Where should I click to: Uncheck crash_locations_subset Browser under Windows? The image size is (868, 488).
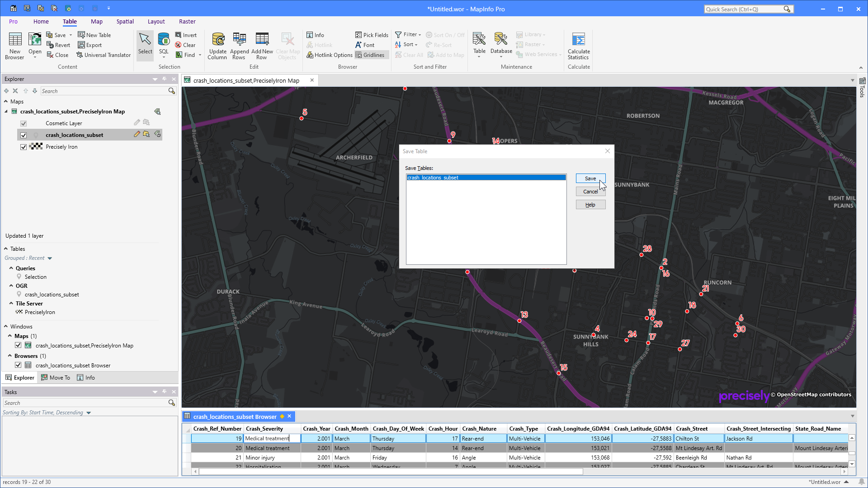(x=18, y=365)
